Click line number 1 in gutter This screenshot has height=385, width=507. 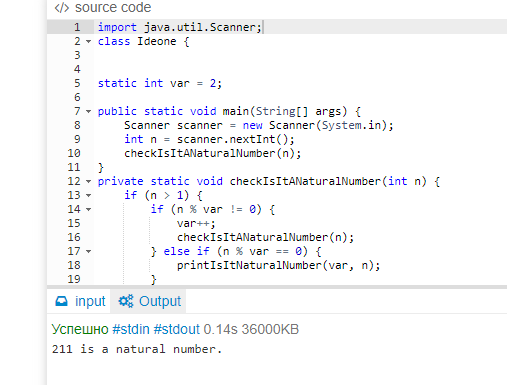click(77, 27)
